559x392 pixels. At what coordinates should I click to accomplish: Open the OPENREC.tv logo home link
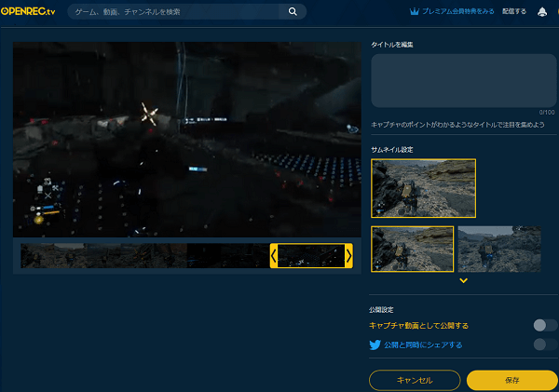point(28,11)
